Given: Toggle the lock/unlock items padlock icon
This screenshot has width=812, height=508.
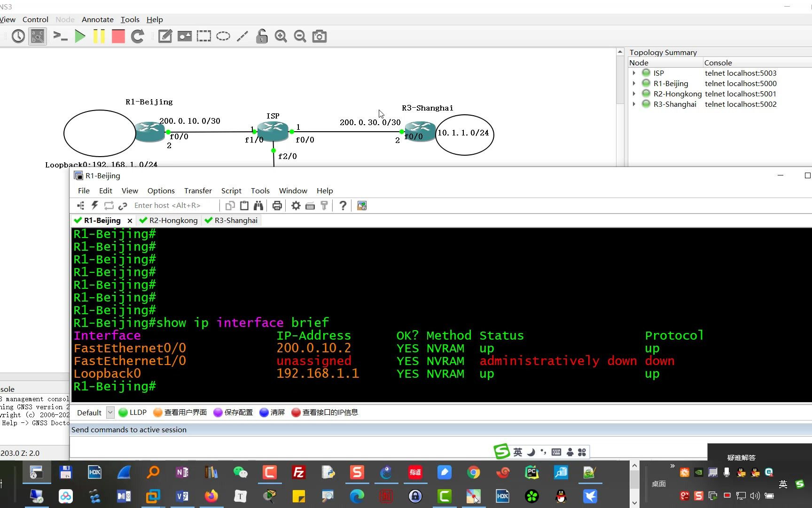Looking at the screenshot, I should tap(262, 36).
